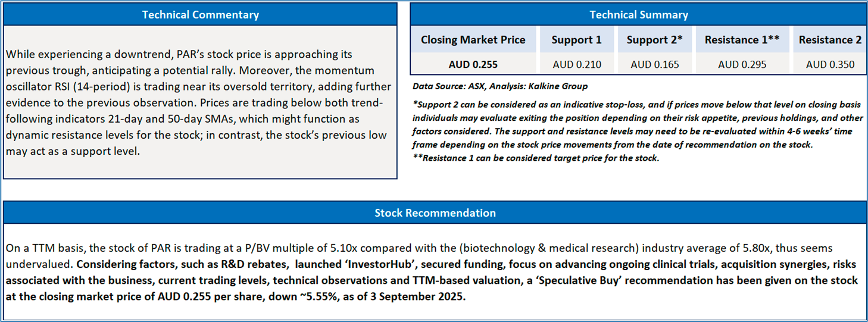Select the AUD 0.210 support value cell
868x322 pixels.
576,64
